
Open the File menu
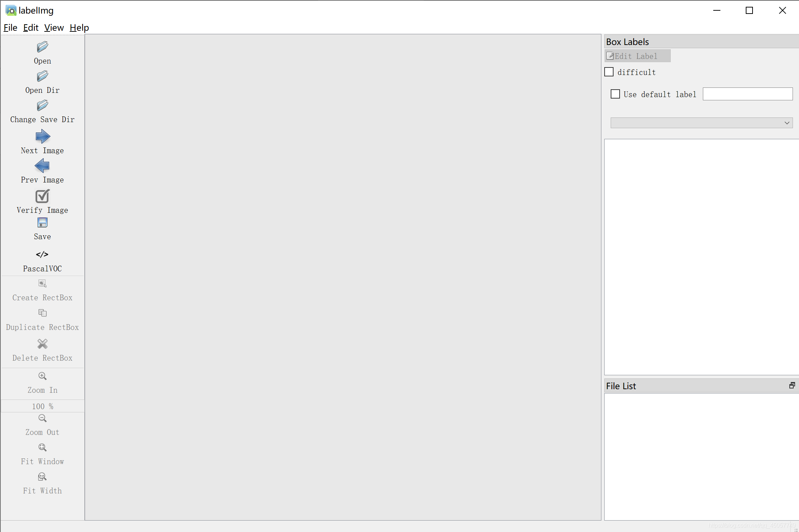coord(10,27)
